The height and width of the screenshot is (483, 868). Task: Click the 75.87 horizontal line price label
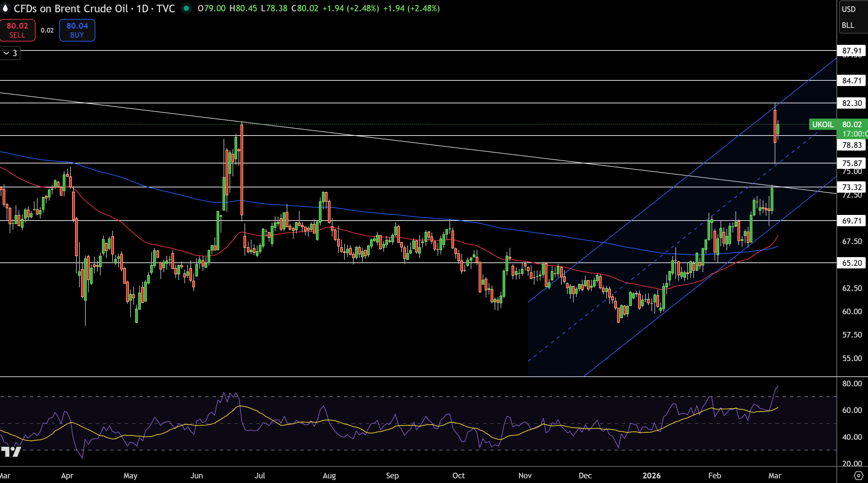click(x=851, y=163)
